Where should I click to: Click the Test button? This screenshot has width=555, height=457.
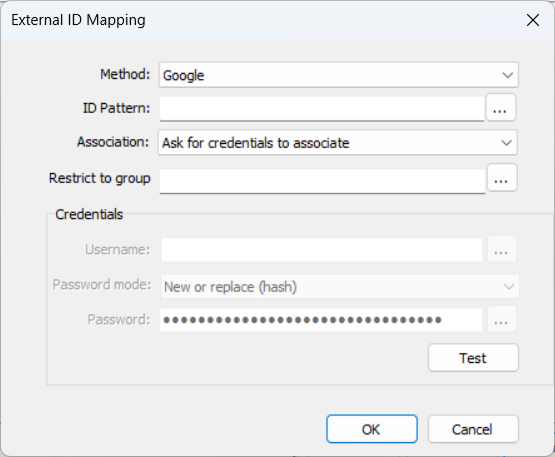[x=473, y=358]
